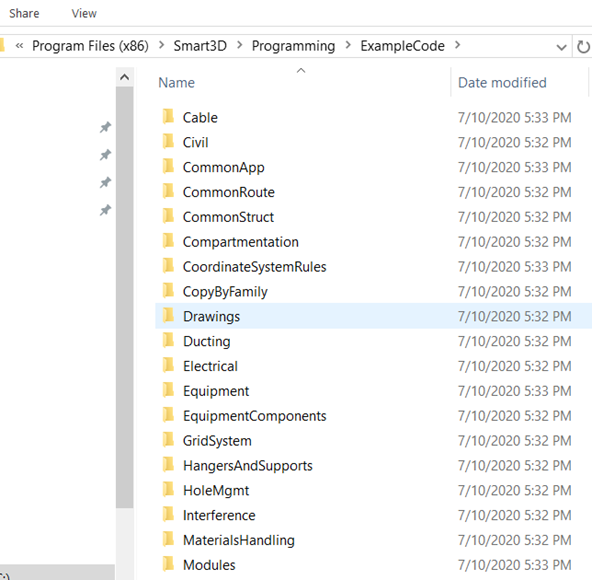Click the HoleMgmt folder icon
Image resolution: width=592 pixels, height=580 pixels.
coord(168,490)
